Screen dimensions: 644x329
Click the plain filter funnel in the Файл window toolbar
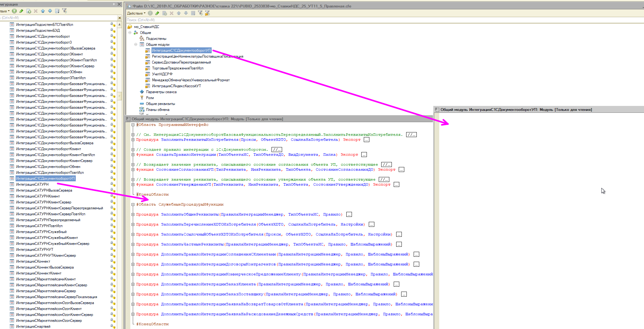200,13
